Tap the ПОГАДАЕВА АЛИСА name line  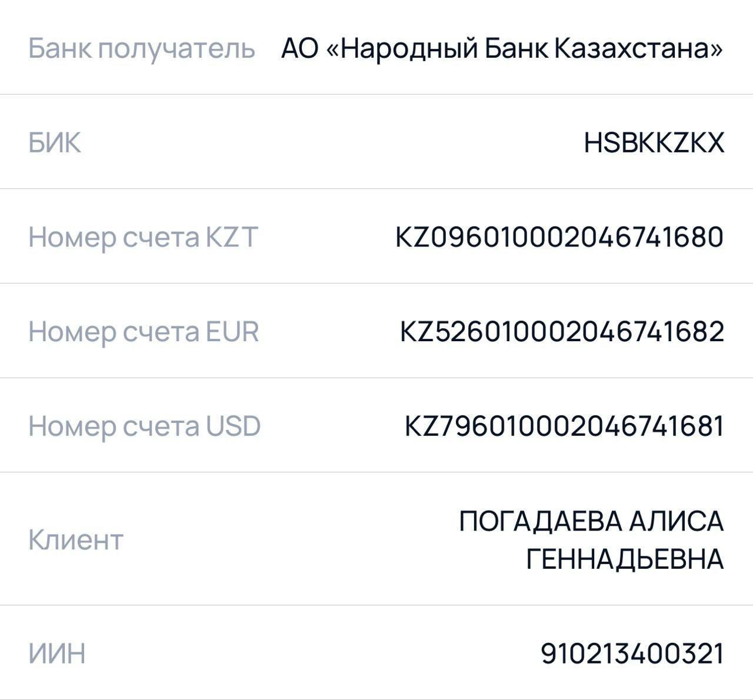[x=591, y=521]
